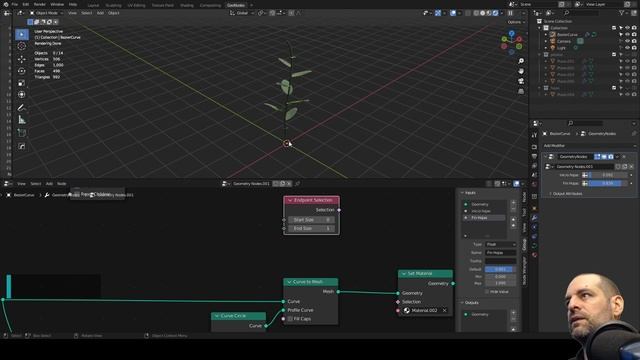The width and height of the screenshot is (640, 360).
Task: Select the Fin Hojas input row
Action: click(485, 218)
